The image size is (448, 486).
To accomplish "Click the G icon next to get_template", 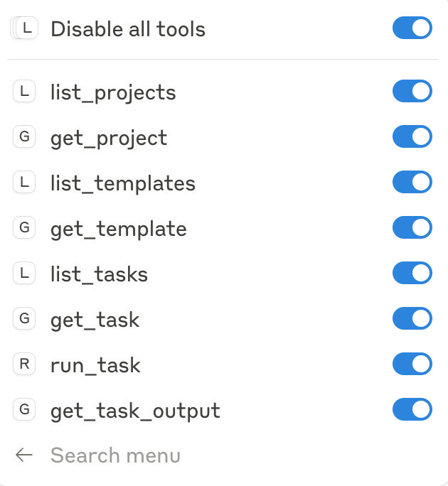I will coord(24,227).
